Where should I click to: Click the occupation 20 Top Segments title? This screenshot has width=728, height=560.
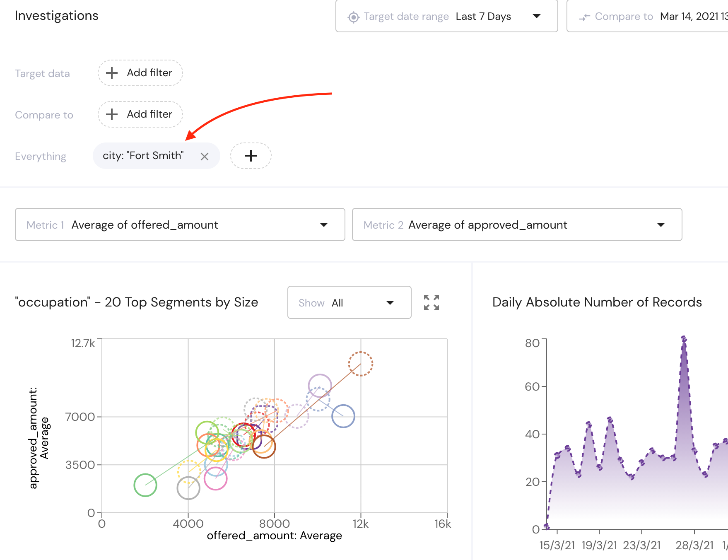[136, 302]
